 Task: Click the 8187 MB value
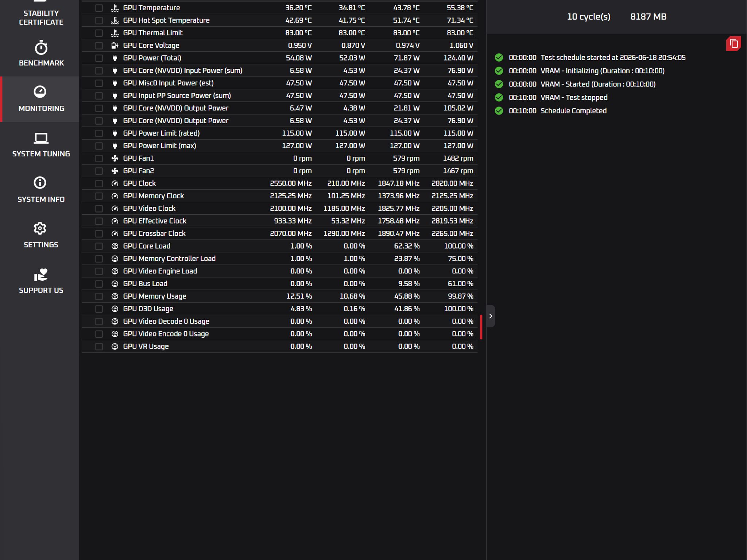(648, 17)
